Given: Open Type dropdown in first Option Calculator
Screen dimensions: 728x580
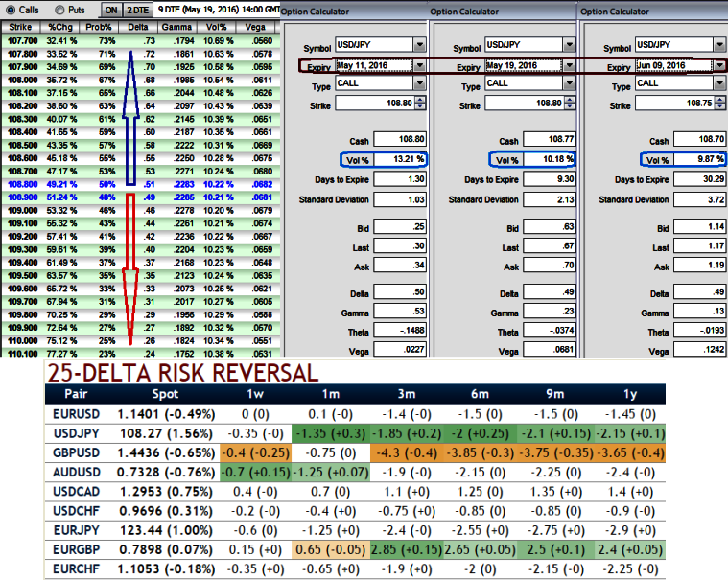Looking at the screenshot, I should pyautogui.click(x=420, y=83).
